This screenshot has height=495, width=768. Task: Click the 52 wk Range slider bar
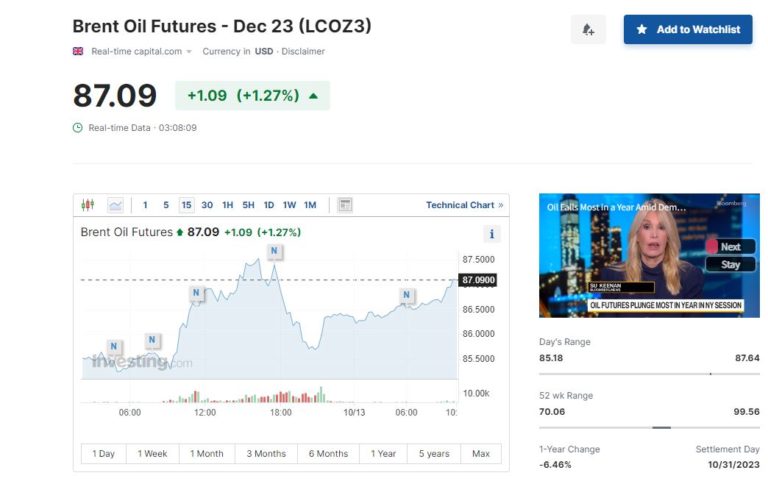[x=649, y=427]
